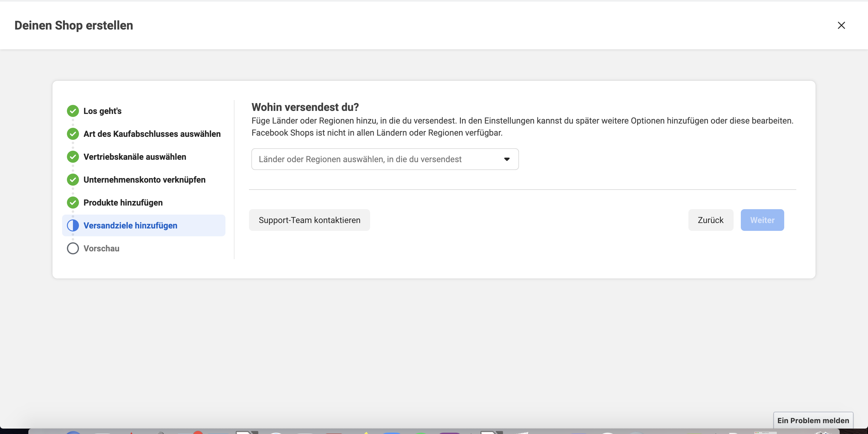The width and height of the screenshot is (868, 434).
Task: Open the Länder oder Regionen auswählen dropdown
Action: tap(385, 159)
